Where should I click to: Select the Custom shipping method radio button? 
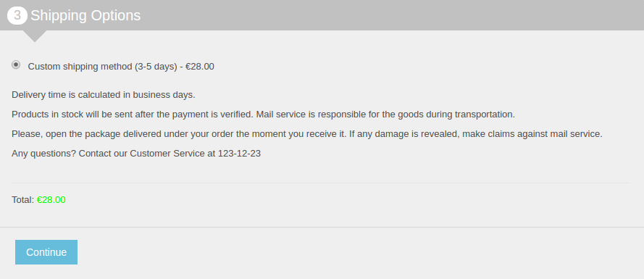pos(16,65)
